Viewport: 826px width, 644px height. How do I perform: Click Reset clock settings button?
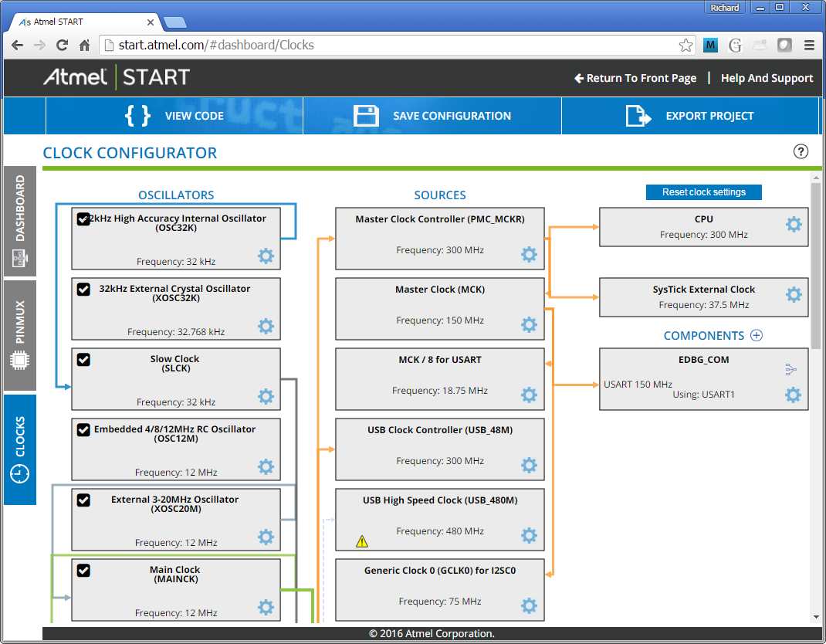pos(704,192)
